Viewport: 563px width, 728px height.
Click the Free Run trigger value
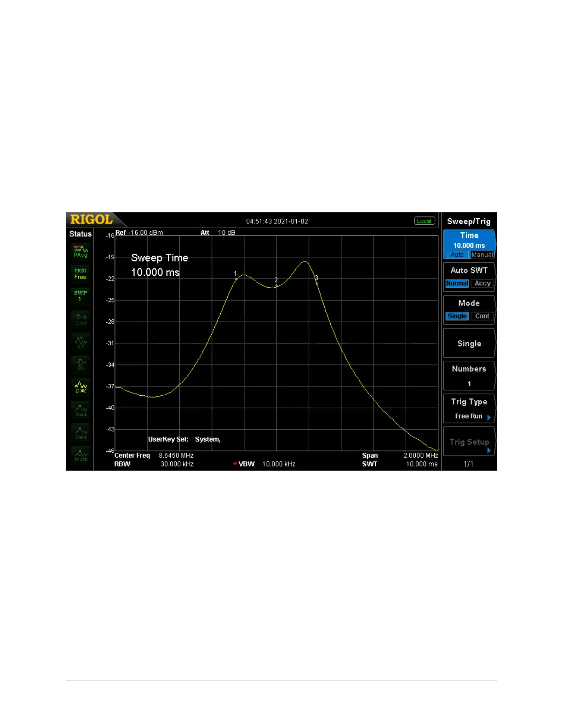469,416
